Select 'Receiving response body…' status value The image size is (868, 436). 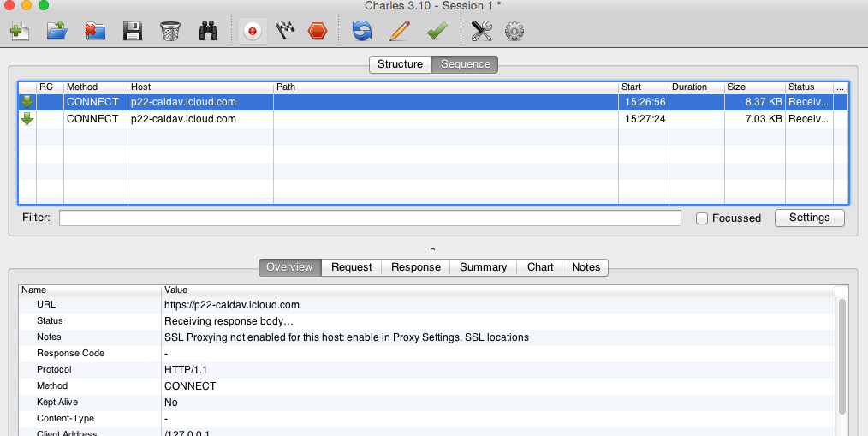229,321
